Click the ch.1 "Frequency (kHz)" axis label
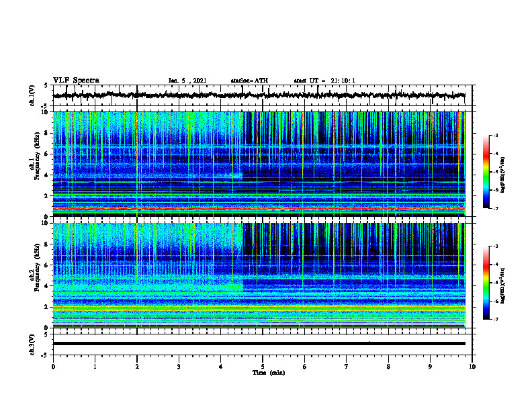The width and height of the screenshot is (532, 411). pos(37,156)
